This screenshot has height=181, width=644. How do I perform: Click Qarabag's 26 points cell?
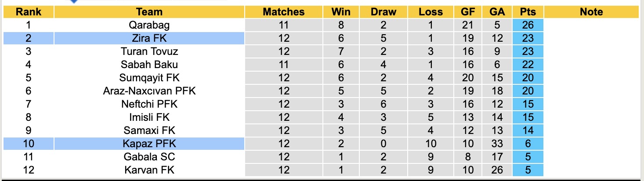tap(528, 25)
